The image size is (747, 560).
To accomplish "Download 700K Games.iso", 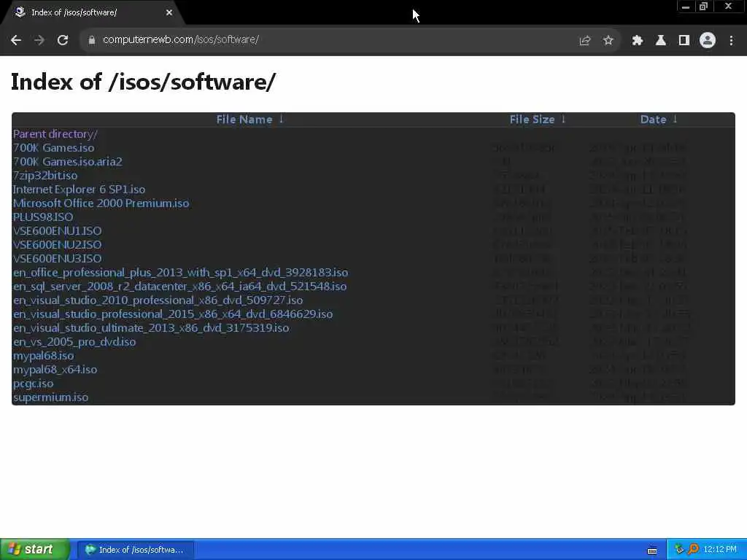I will click(53, 148).
